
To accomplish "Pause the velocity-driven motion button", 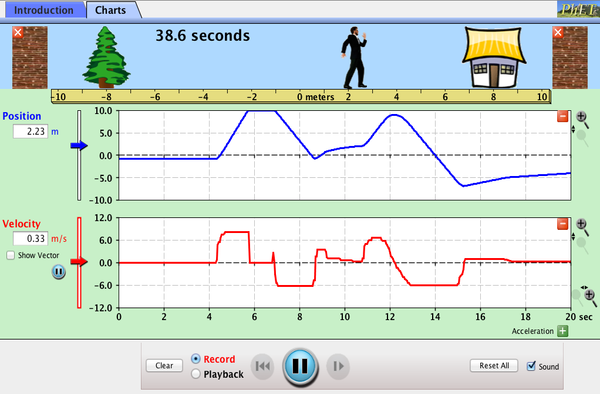I will [x=59, y=272].
